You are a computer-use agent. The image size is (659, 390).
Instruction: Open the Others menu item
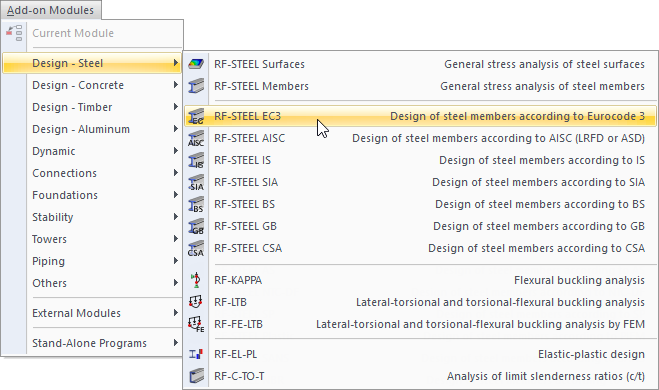pyautogui.click(x=92, y=283)
